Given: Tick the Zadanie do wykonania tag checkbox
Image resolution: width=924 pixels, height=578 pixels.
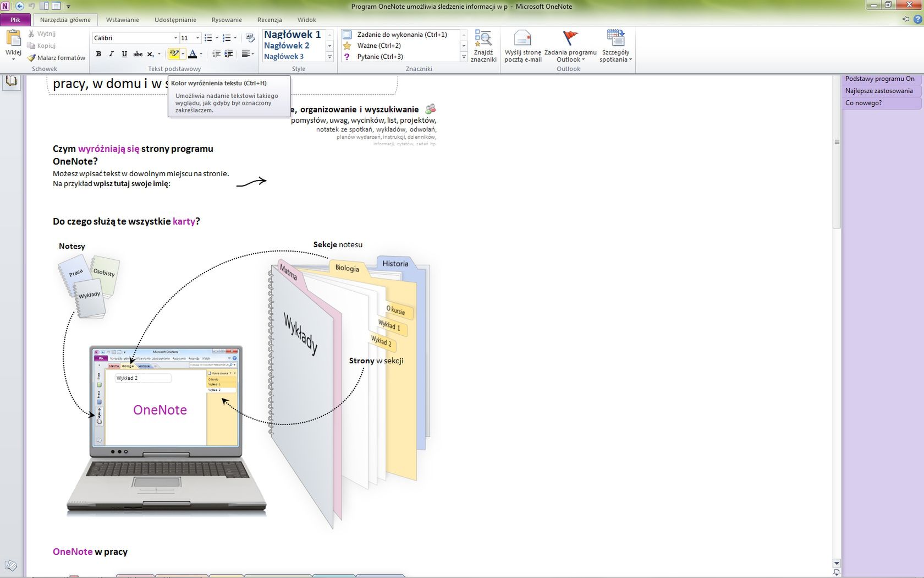Looking at the screenshot, I should pyautogui.click(x=348, y=35).
